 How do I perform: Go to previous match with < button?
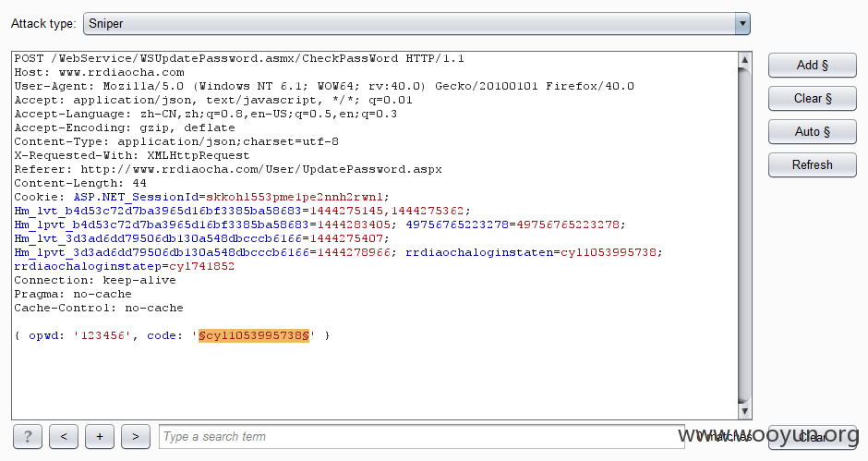[64, 437]
